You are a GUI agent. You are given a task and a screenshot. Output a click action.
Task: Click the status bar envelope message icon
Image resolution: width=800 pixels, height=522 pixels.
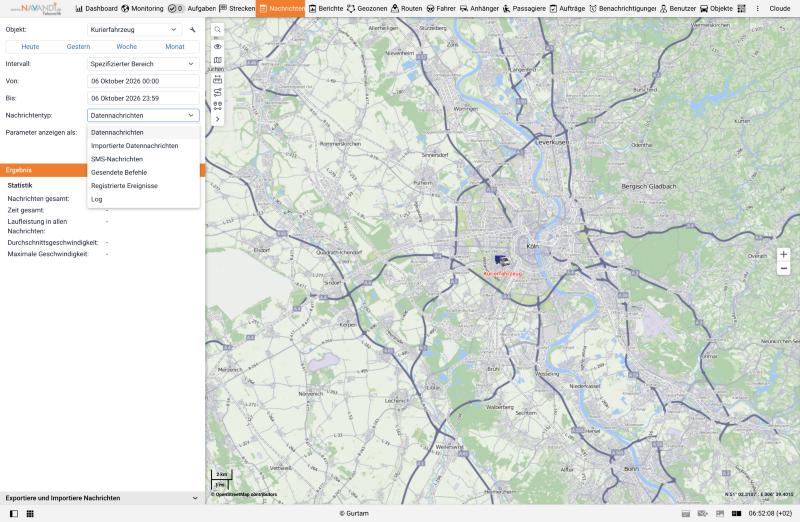(703, 513)
